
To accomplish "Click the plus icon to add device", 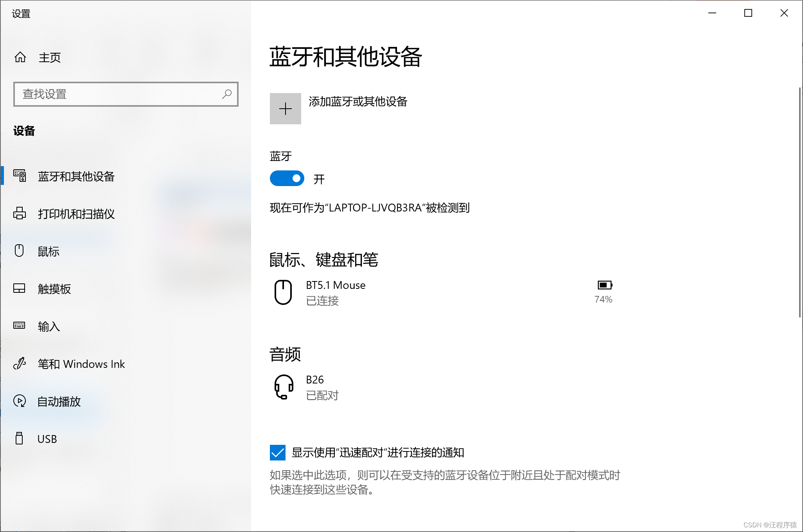I will (x=286, y=109).
